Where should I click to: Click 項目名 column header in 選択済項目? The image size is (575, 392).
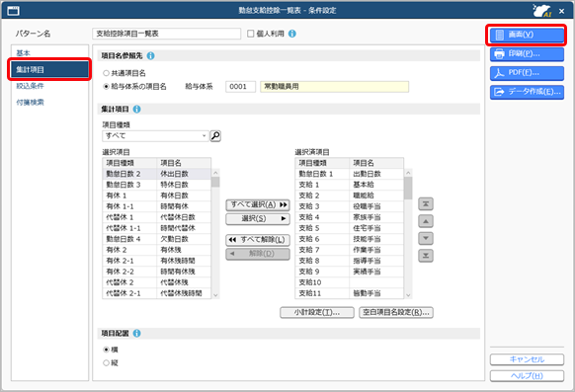point(376,163)
